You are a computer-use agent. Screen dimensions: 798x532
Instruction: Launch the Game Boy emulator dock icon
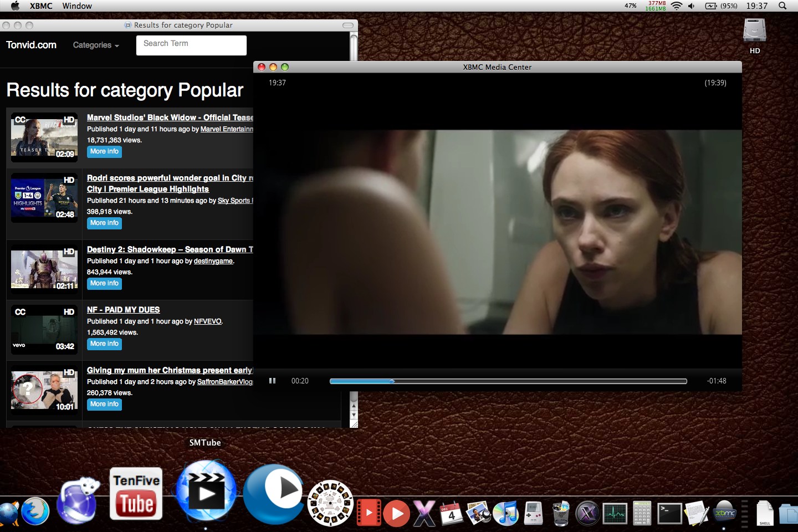pos(533,513)
